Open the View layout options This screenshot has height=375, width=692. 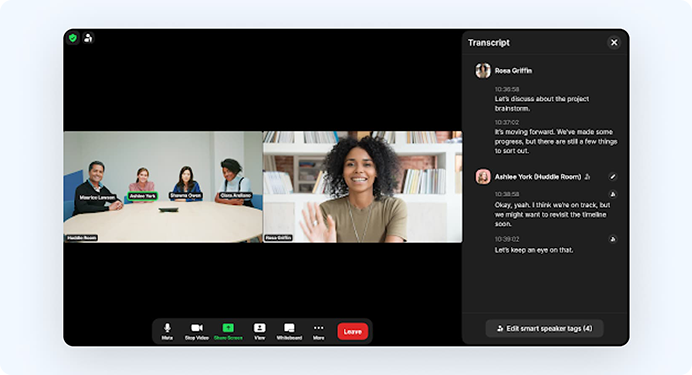(x=260, y=331)
